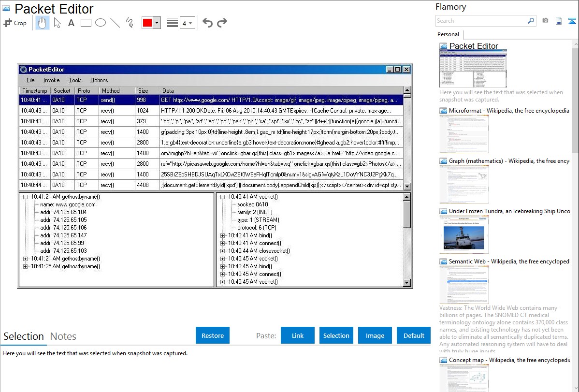The height and width of the screenshot is (392, 579).
Task: Click the magnifier search icon in Flamory
Action: [x=531, y=21]
